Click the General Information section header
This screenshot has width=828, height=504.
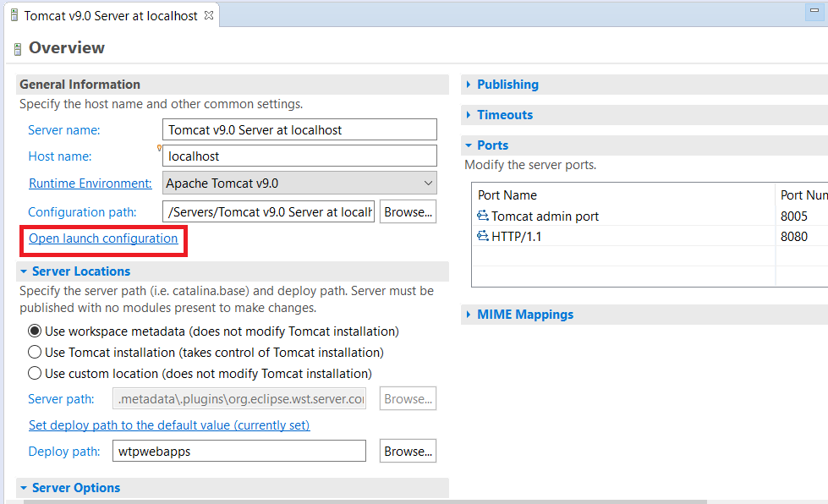tap(233, 85)
